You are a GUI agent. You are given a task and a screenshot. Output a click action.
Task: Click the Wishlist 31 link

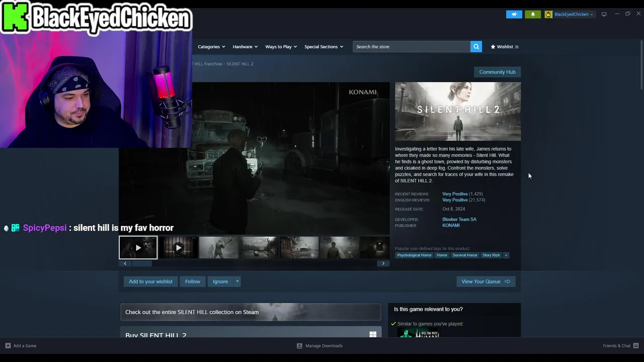coord(505,47)
